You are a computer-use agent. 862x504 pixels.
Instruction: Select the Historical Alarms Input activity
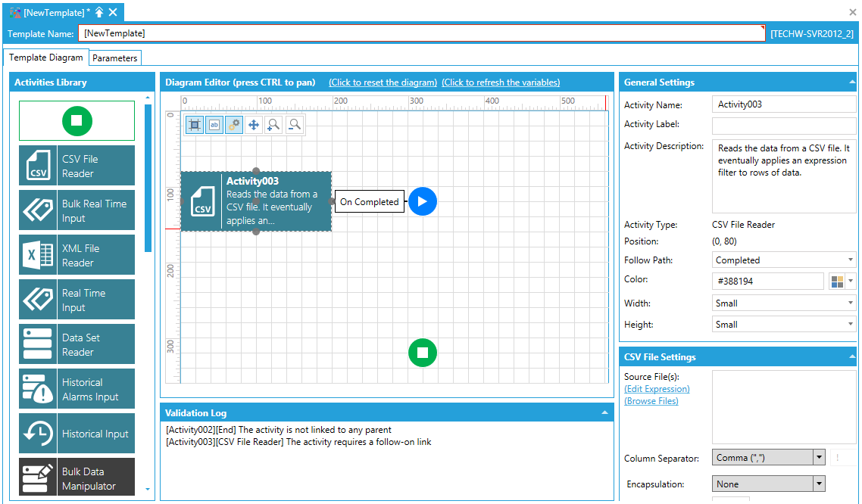coord(77,389)
